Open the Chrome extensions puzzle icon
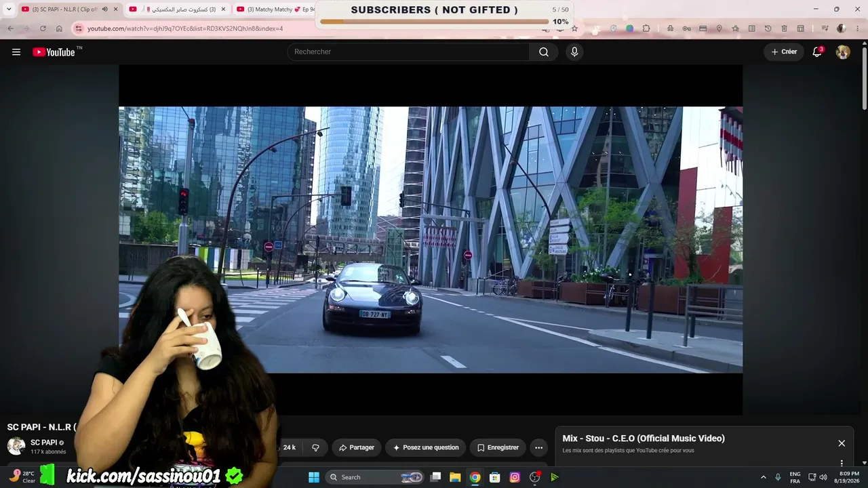This screenshot has width=868, height=488. click(x=646, y=28)
